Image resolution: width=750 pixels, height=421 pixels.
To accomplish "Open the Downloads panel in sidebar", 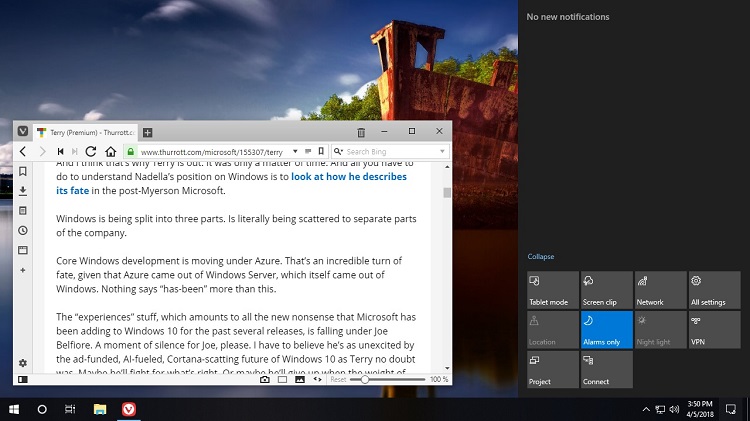I will point(23,191).
